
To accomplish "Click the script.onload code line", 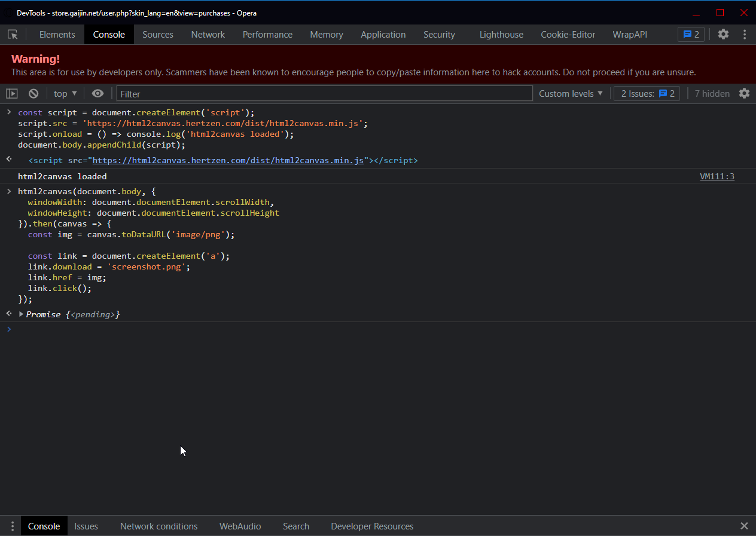I will pyautogui.click(x=156, y=134).
